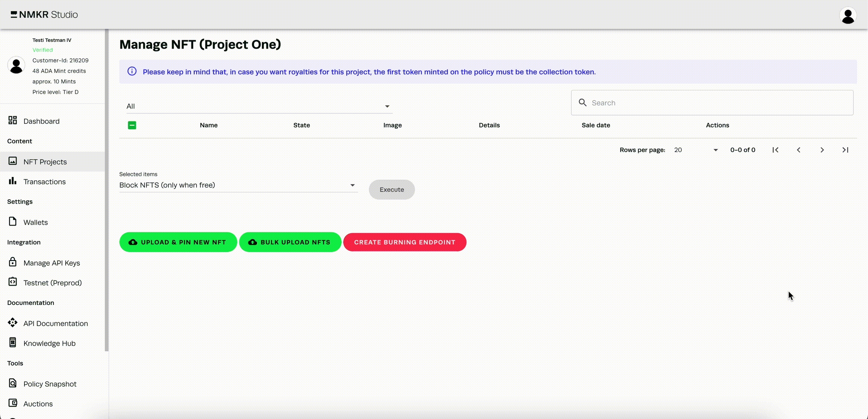Click the Transactions bar chart icon

coord(12,181)
